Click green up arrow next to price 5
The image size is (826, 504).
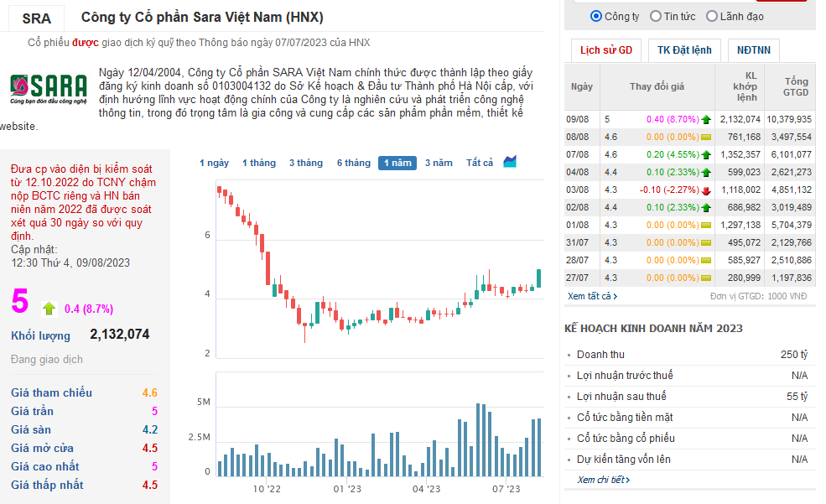point(49,308)
